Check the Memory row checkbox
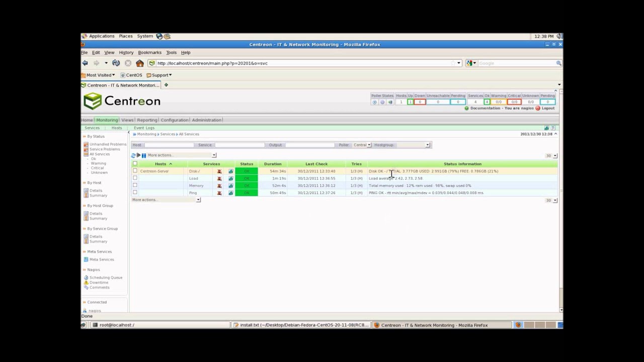Screen dimensions: 644x362 [135, 185]
